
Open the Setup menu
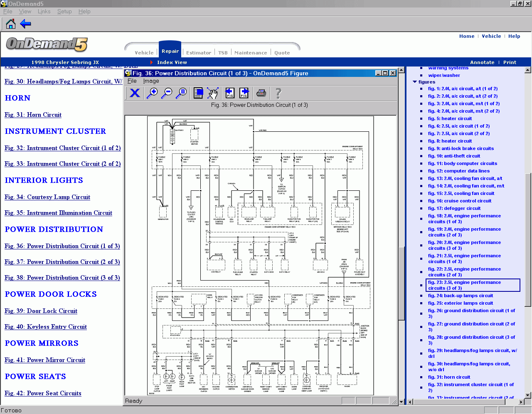pos(64,11)
